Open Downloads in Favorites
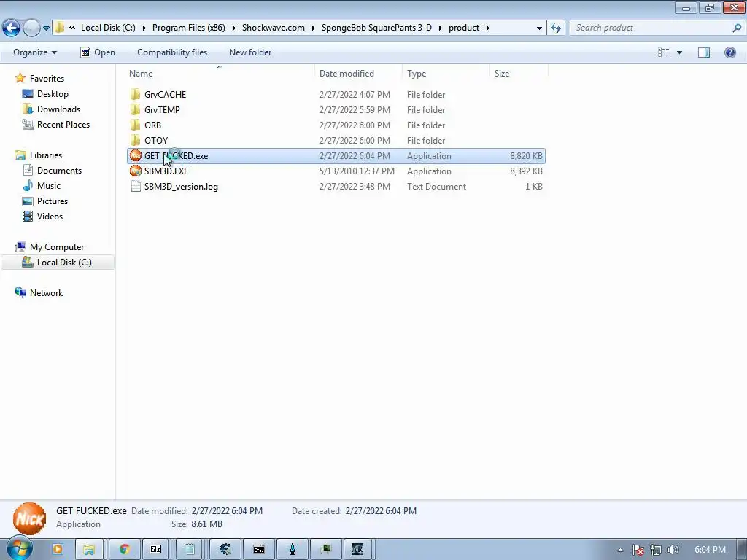 (58, 109)
